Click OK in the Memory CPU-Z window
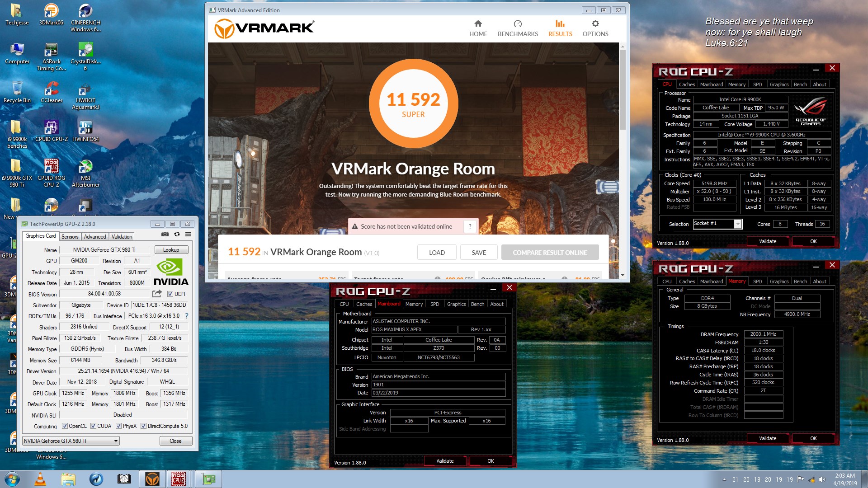This screenshot has height=488, width=868. pyautogui.click(x=813, y=438)
